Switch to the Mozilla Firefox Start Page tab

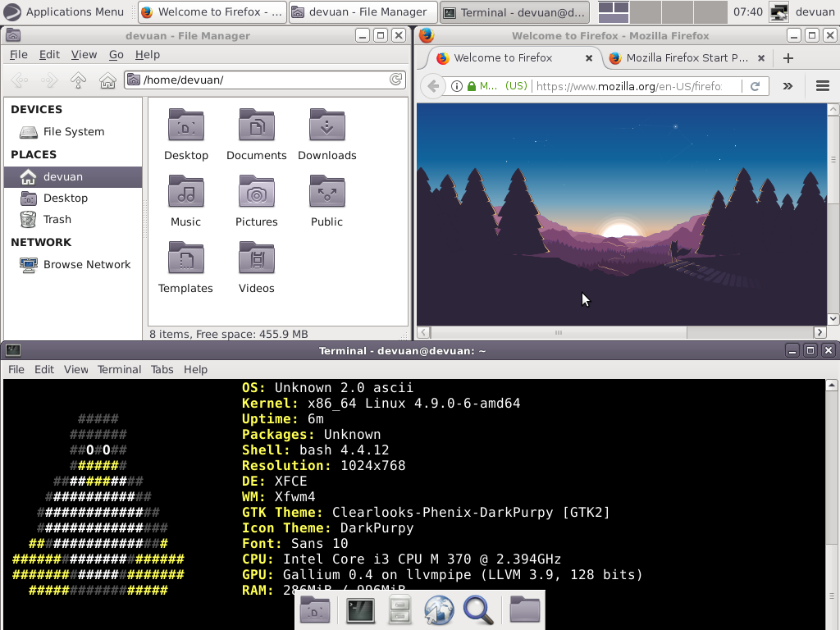[x=689, y=58]
